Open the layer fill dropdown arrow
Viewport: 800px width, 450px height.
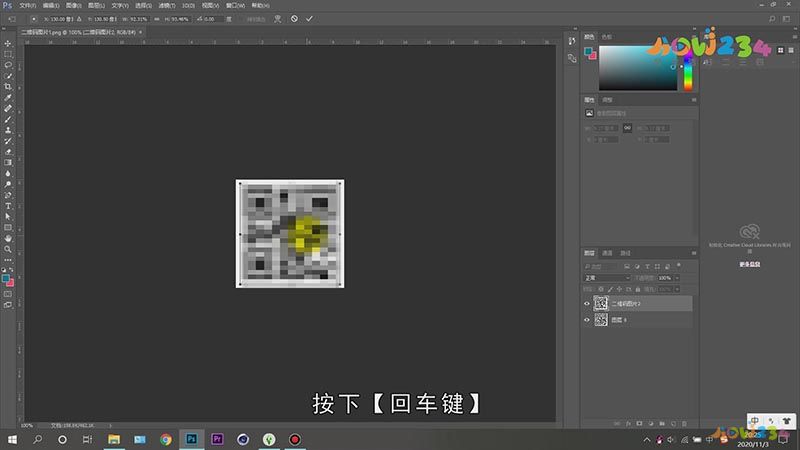(x=677, y=289)
